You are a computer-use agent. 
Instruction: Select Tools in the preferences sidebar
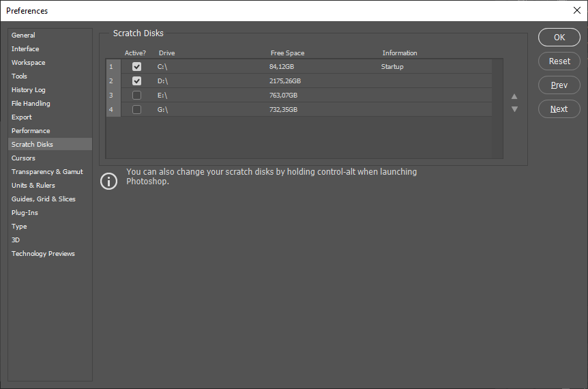(x=50, y=76)
